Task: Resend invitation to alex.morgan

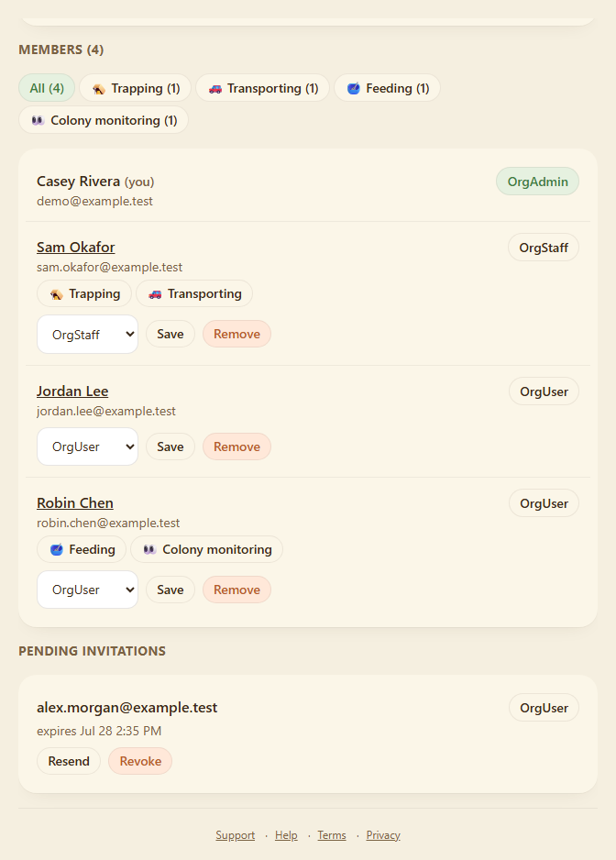Action: point(69,761)
